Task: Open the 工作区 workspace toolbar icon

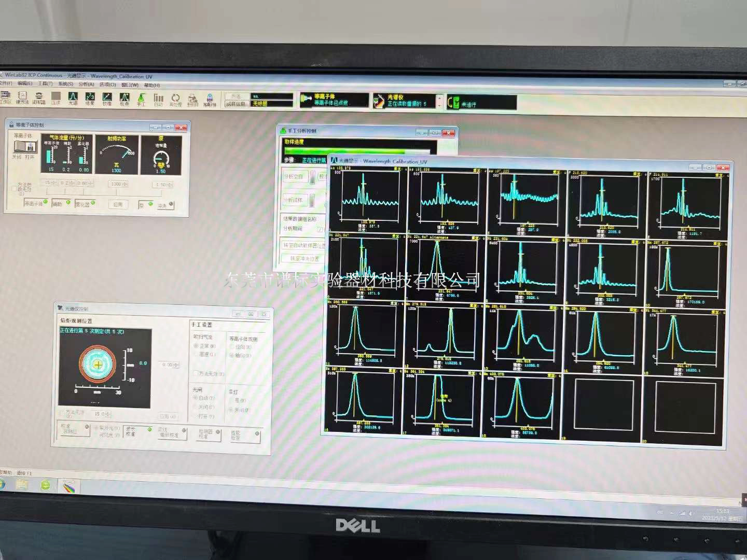Action: point(6,97)
